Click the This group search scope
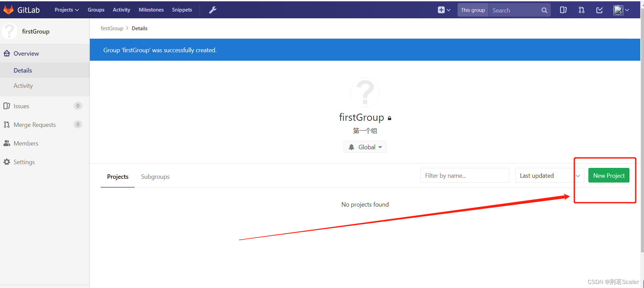The width and height of the screenshot is (644, 288). (x=473, y=10)
